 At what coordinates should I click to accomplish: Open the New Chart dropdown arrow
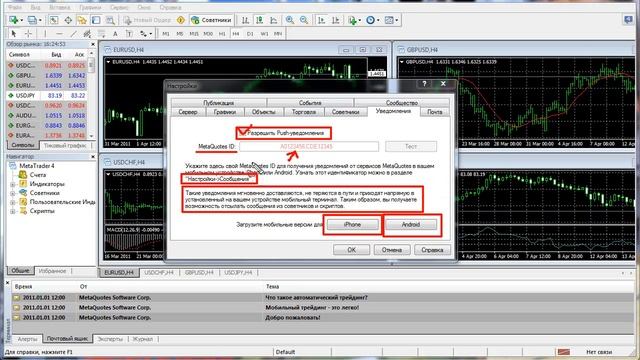pyautogui.click(x=21, y=20)
